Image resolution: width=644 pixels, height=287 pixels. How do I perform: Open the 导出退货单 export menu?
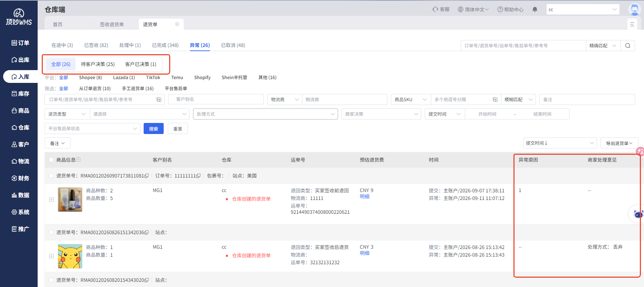point(619,143)
